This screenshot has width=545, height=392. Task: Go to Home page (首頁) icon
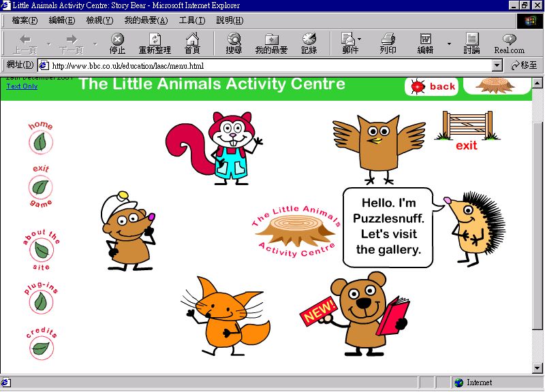[x=192, y=44]
